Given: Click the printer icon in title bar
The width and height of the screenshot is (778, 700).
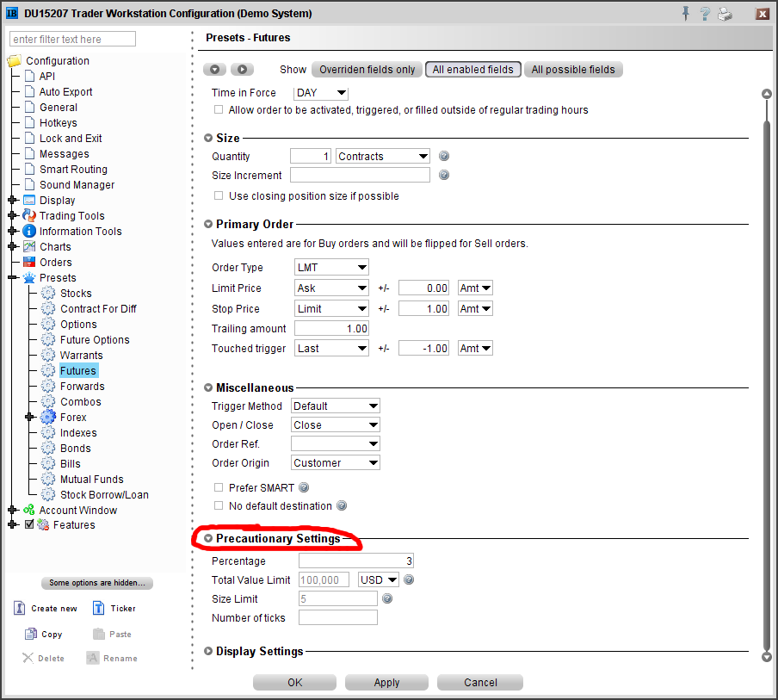Looking at the screenshot, I should coord(725,13).
